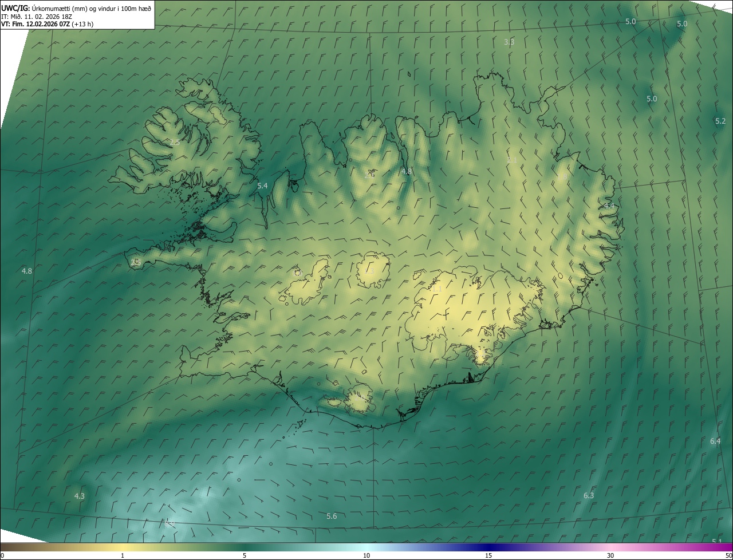The height and width of the screenshot is (560, 733).
Task: Select the initial time line 'IT: Mið. 11. 02. 2026 18Z'
Action: (37, 17)
